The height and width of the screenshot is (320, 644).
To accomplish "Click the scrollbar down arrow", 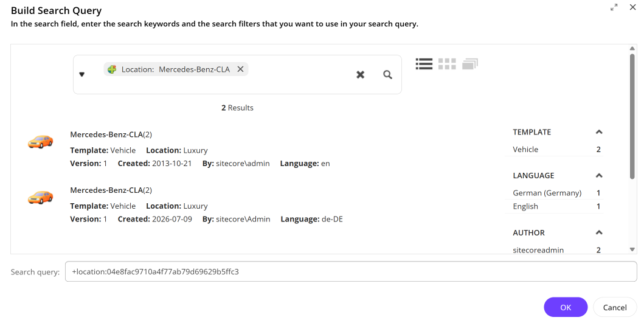I will click(x=632, y=249).
